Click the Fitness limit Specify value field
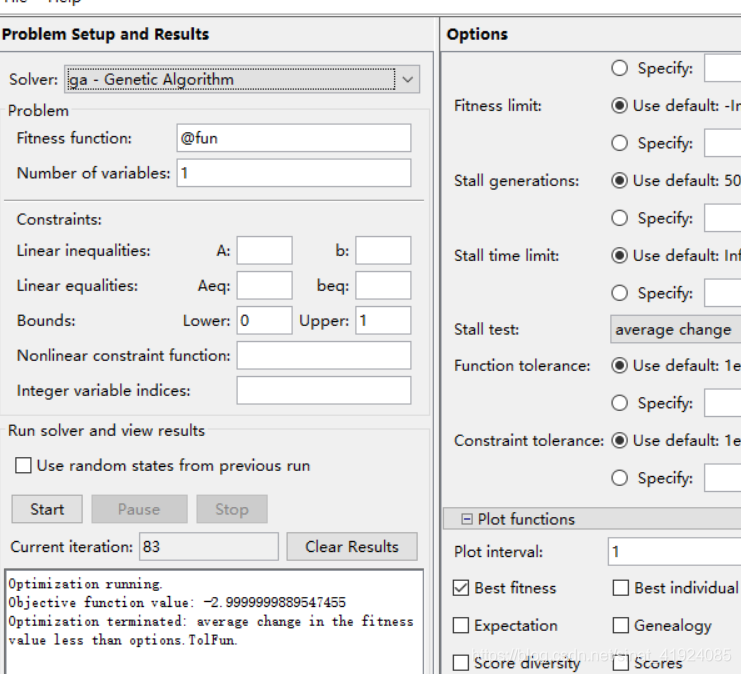The image size is (741, 674). [x=723, y=143]
